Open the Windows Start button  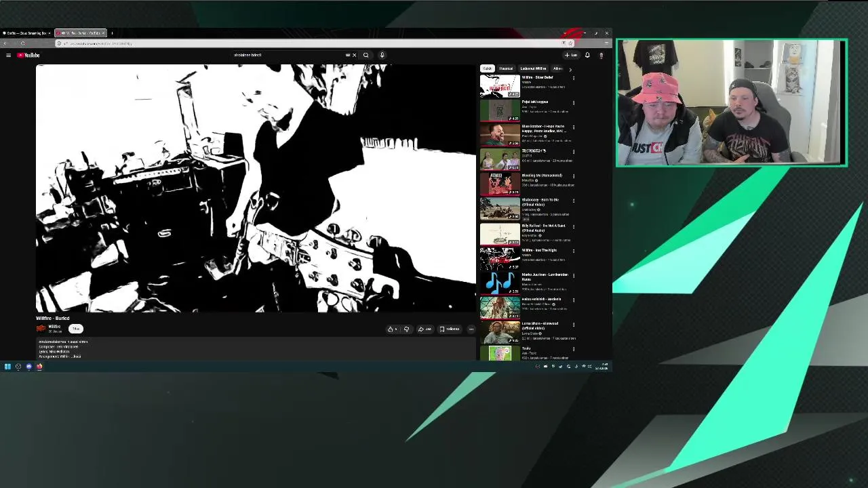click(7, 367)
